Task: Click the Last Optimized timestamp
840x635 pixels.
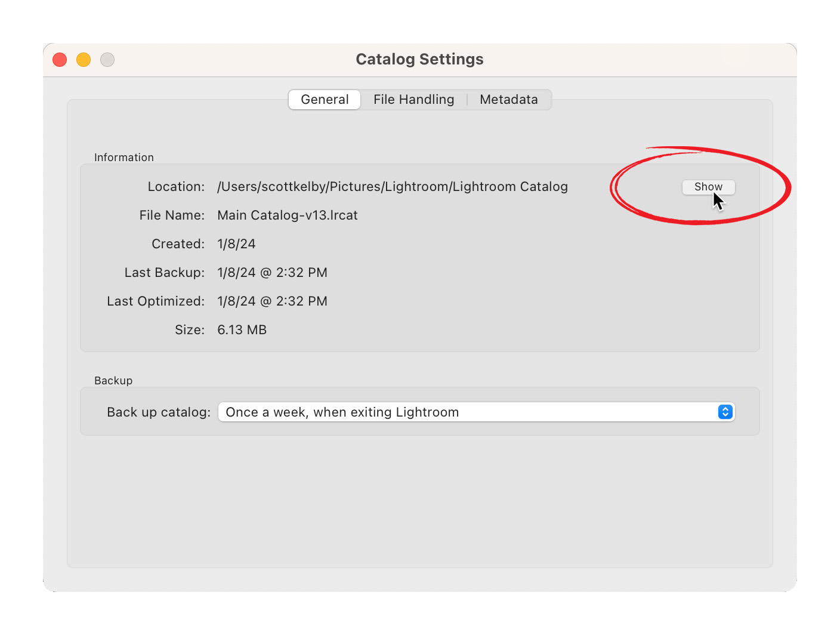Action: coord(272,301)
